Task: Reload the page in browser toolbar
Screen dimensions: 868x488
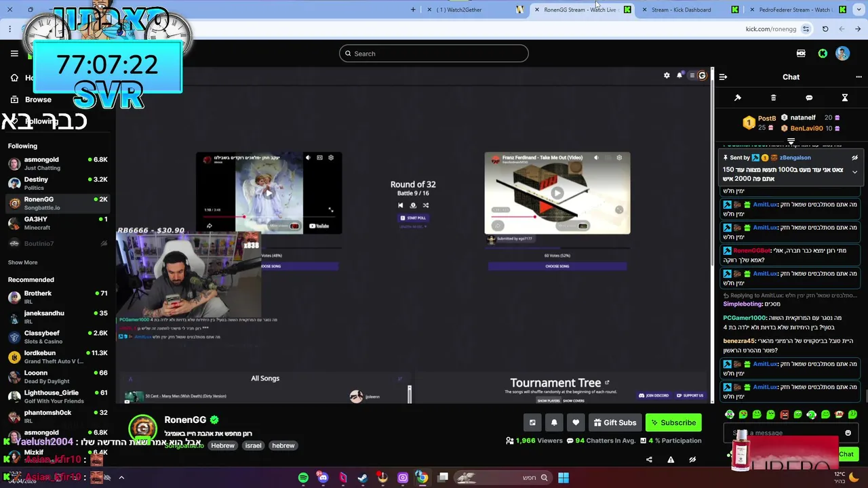Action: click(x=825, y=29)
